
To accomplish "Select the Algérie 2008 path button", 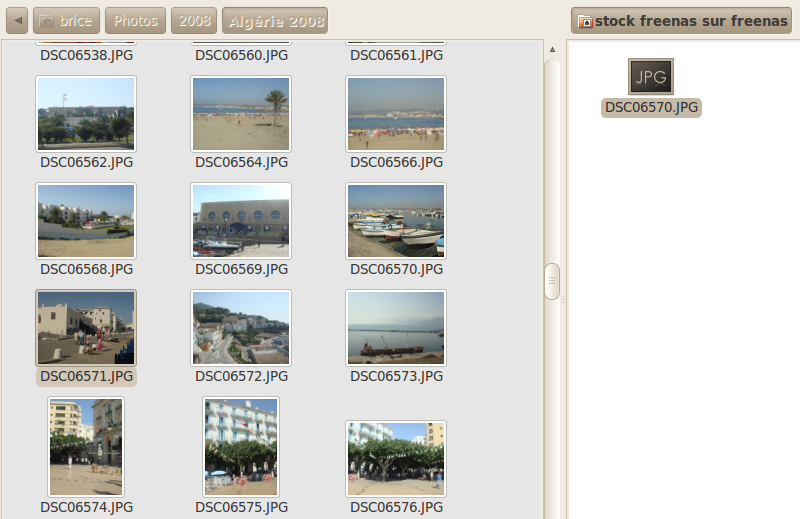I will pos(275,21).
